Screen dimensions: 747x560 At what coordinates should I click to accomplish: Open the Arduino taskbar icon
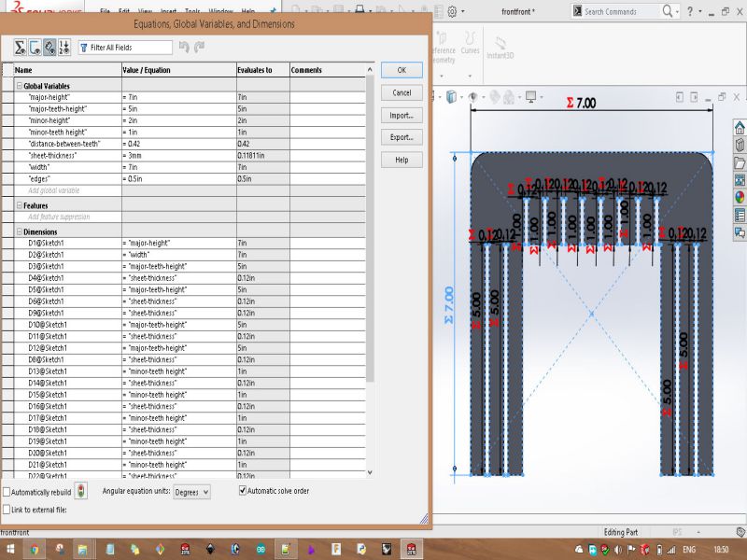coord(261,550)
